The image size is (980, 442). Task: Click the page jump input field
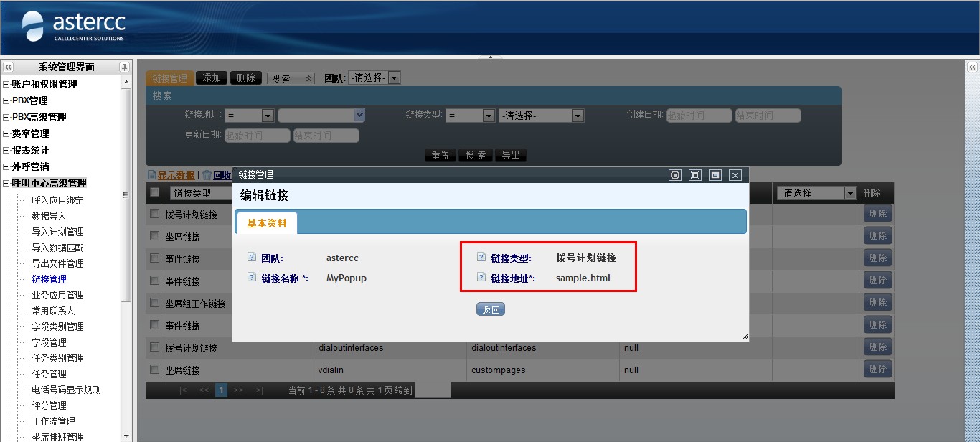(x=433, y=390)
